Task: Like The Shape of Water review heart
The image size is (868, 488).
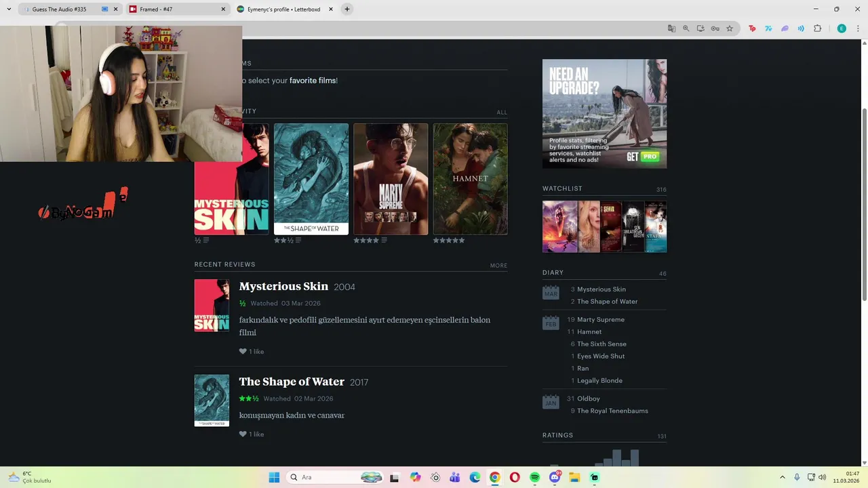Action: click(x=243, y=434)
